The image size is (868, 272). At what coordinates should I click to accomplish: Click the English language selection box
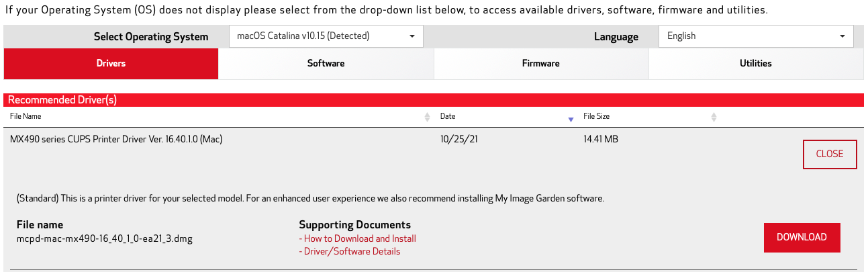(x=756, y=36)
